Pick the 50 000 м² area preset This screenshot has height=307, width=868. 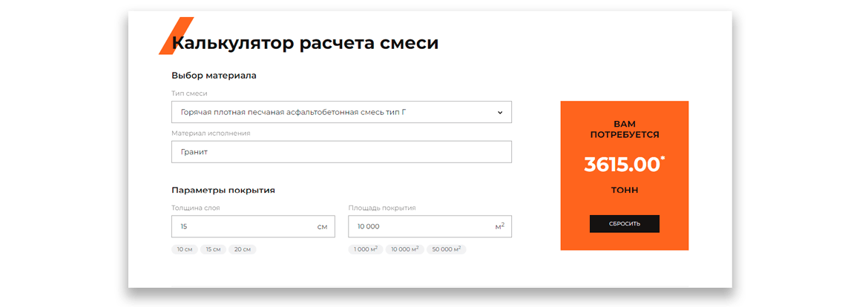446,249
